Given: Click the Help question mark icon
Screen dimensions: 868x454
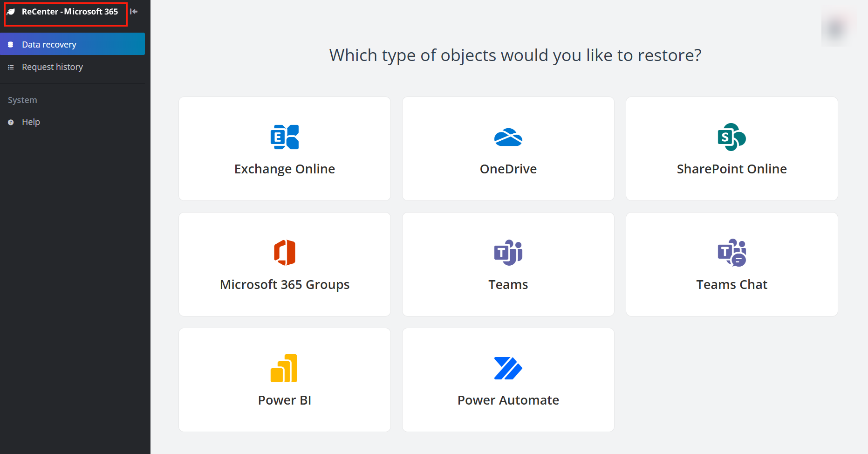Looking at the screenshot, I should pos(11,122).
